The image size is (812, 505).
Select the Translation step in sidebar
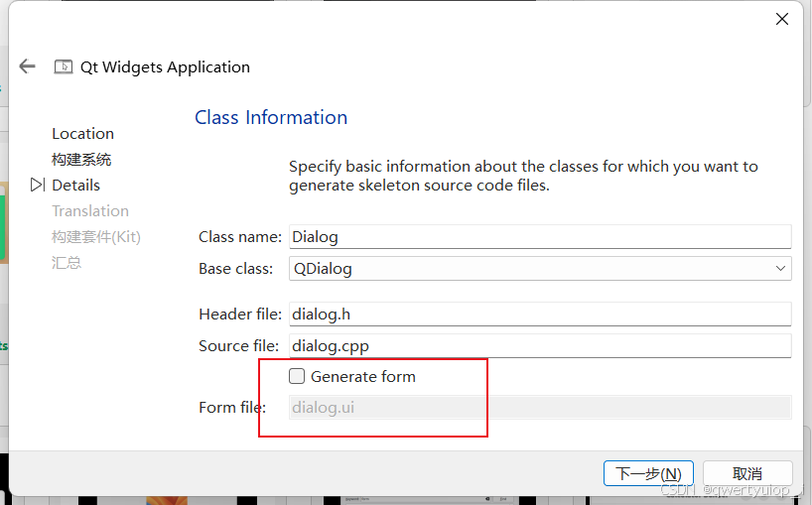click(x=90, y=211)
